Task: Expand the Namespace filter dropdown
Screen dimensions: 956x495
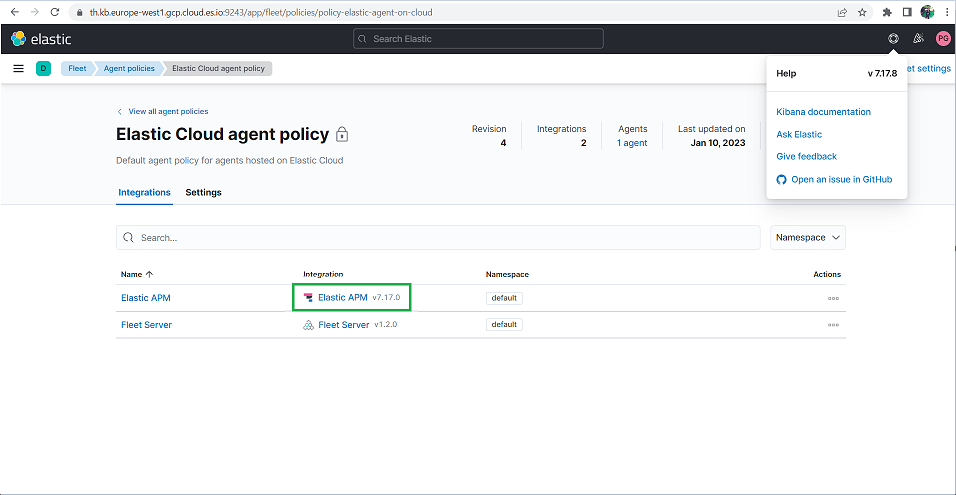Action: pyautogui.click(x=808, y=238)
